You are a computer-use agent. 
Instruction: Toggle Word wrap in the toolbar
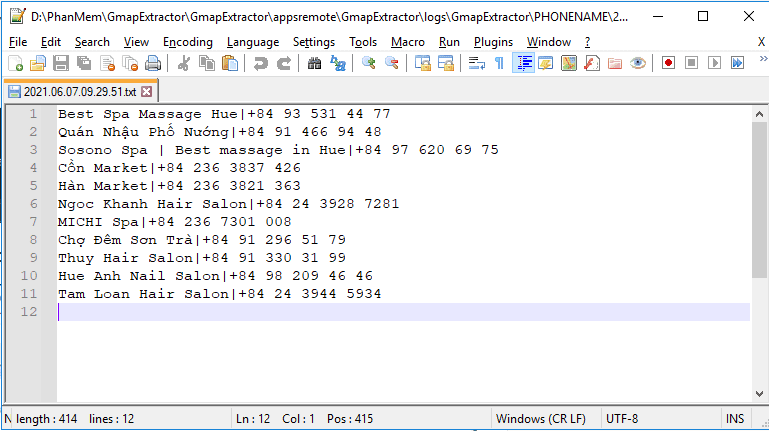pyautogui.click(x=476, y=63)
